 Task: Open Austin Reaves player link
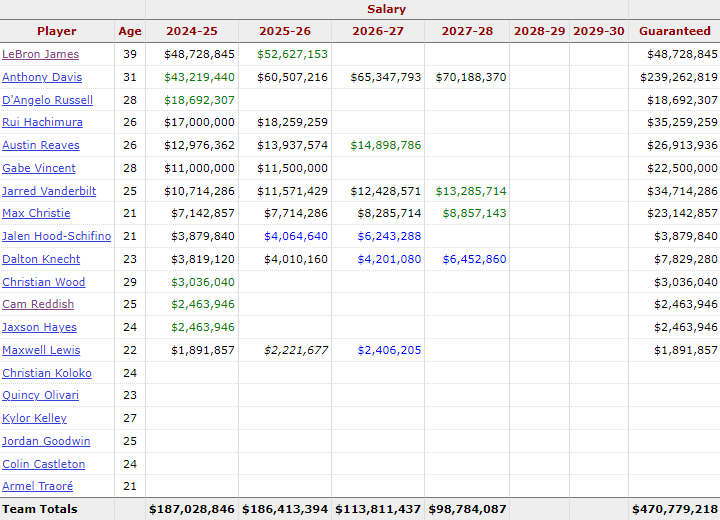pos(41,145)
